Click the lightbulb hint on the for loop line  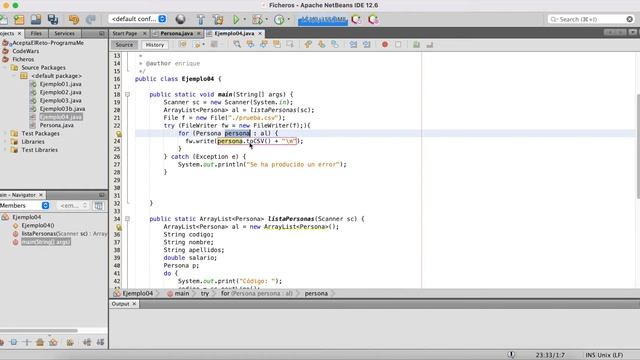point(118,133)
